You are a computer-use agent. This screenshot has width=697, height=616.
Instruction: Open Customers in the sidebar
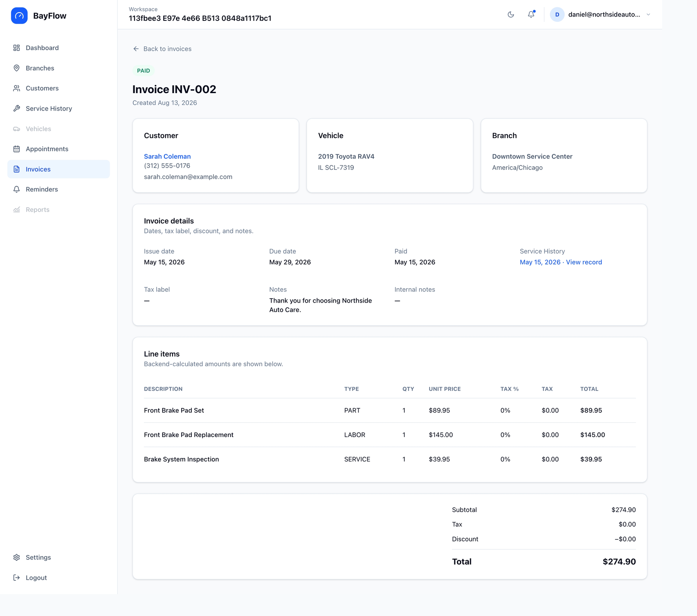[58, 88]
